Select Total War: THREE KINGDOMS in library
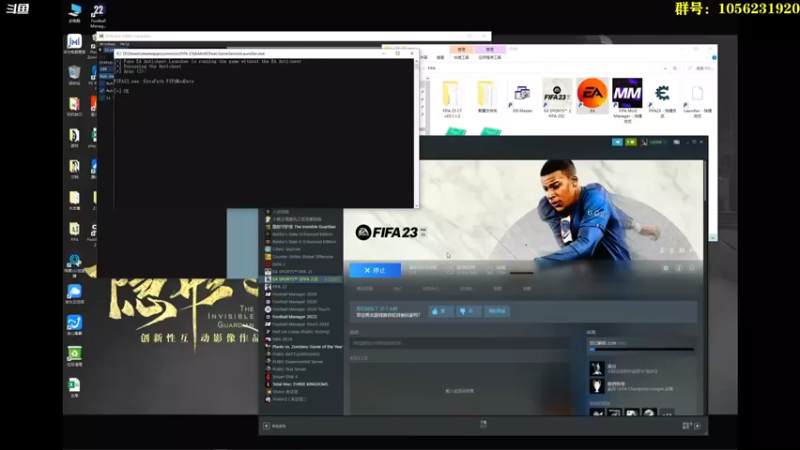Viewport: 800px width, 450px height. (300, 384)
